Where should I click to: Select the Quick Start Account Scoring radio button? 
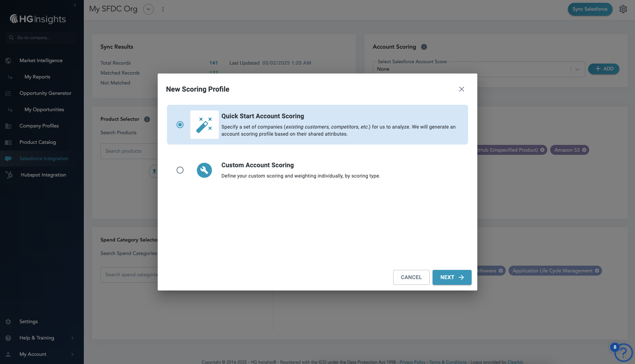[180, 125]
